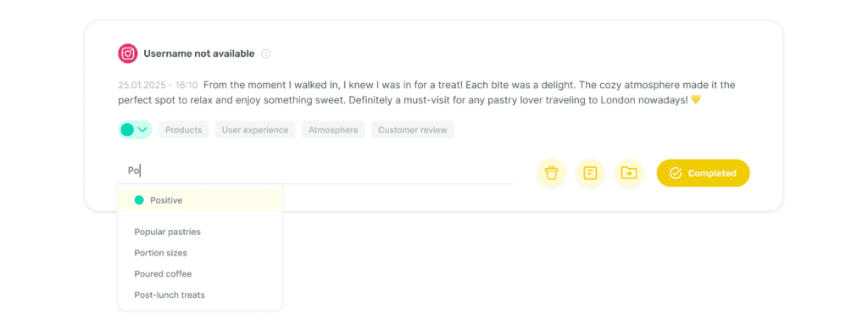Click the checkmark icon in Completed button

click(x=676, y=173)
